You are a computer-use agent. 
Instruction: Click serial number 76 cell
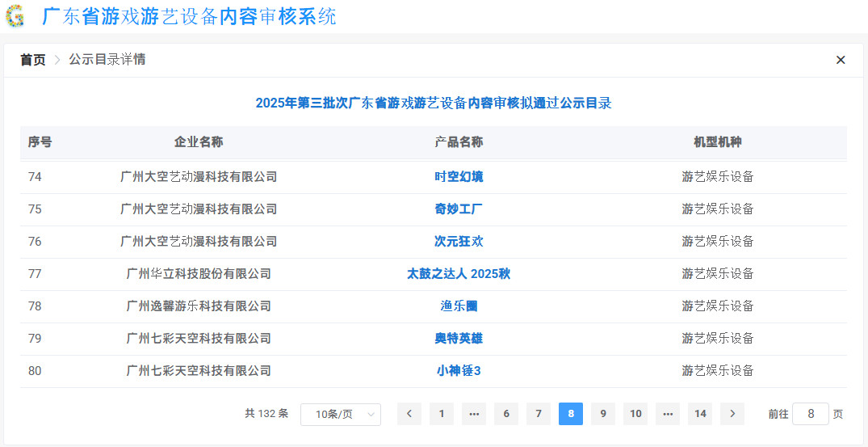(x=35, y=241)
